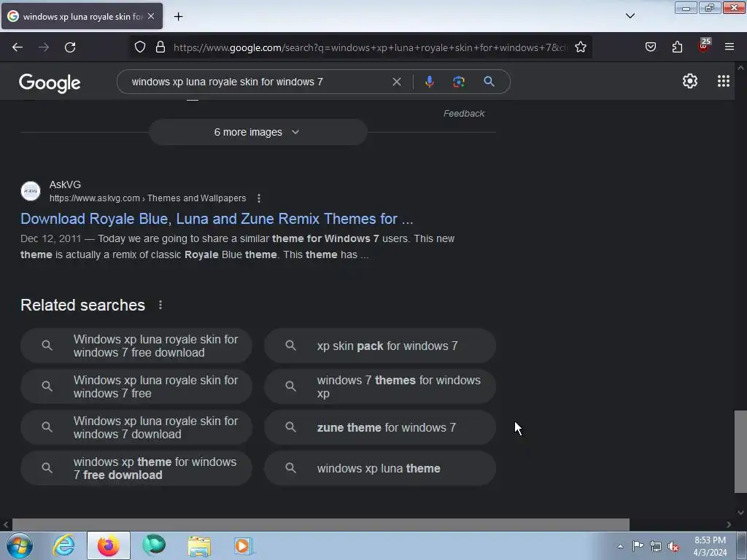The width and height of the screenshot is (747, 560).
Task: Open Related searches options dots
Action: [160, 305]
